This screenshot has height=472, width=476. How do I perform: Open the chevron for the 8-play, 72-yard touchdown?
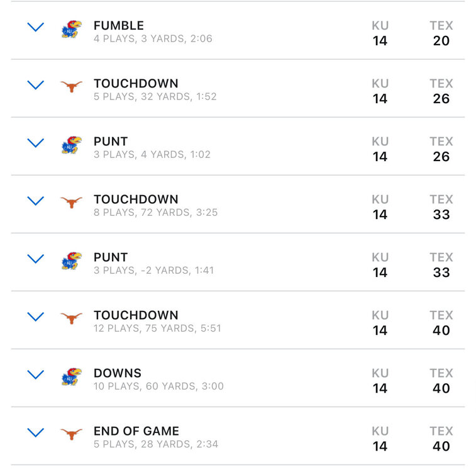36,201
